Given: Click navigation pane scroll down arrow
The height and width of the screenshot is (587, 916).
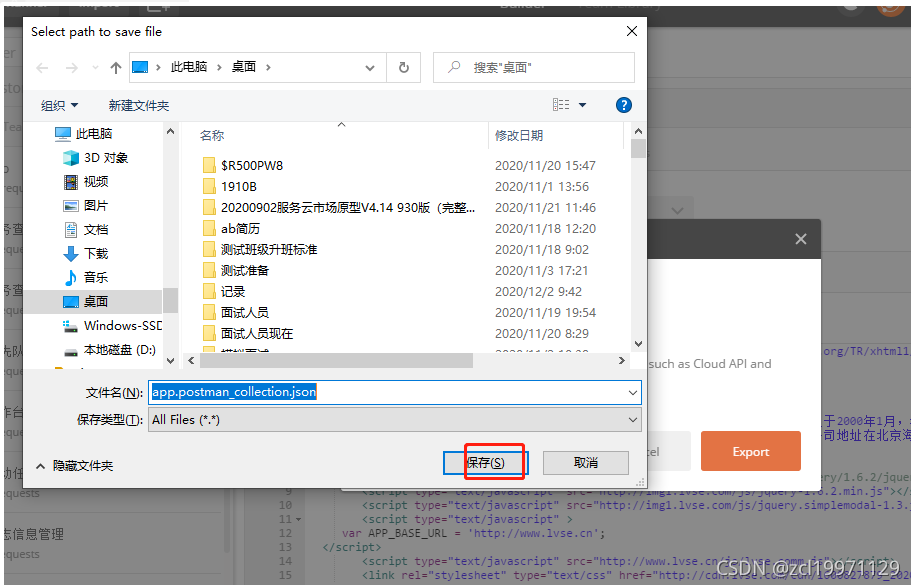Looking at the screenshot, I should pos(170,360).
